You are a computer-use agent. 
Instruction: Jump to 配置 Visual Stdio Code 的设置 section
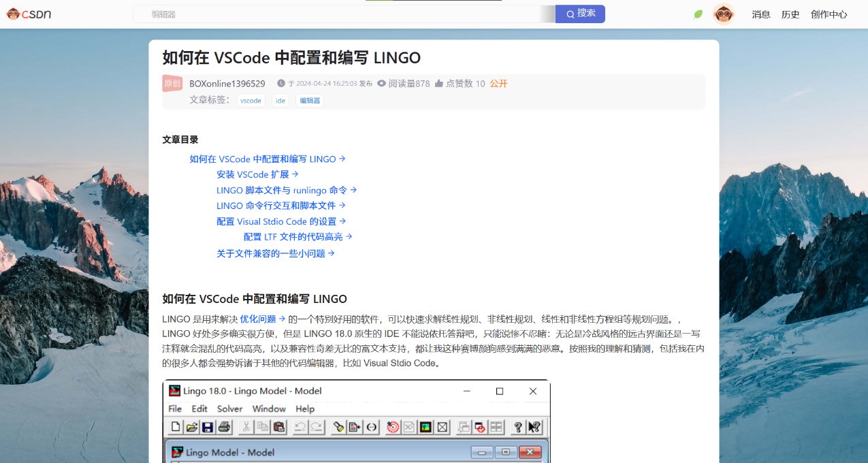pos(281,221)
